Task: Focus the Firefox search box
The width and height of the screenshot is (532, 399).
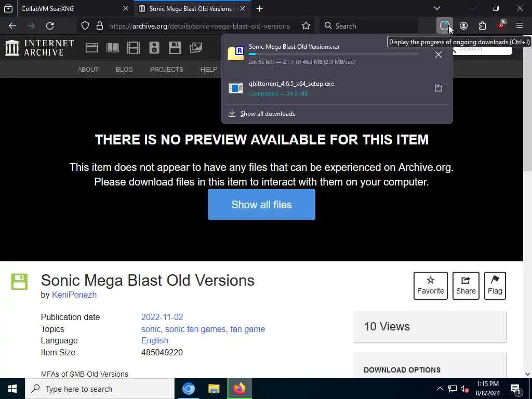Action: (369, 26)
